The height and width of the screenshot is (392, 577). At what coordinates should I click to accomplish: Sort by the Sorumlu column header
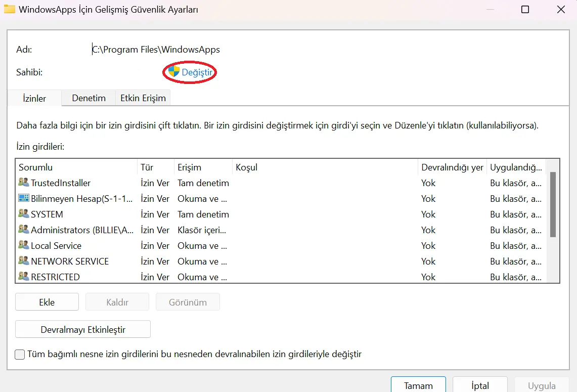point(76,167)
